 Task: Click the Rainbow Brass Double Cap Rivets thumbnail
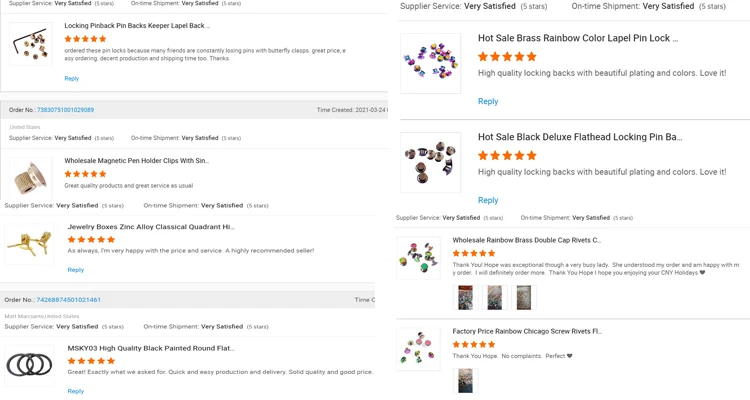click(x=418, y=258)
